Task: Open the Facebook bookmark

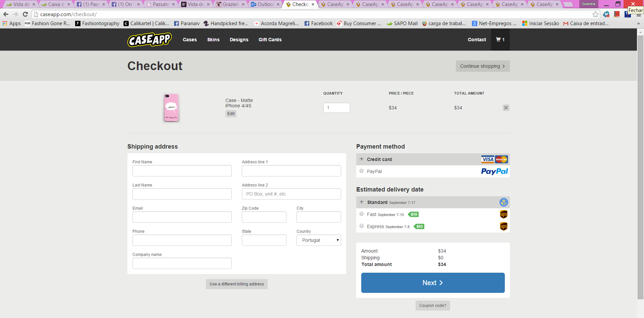Action: click(318, 23)
